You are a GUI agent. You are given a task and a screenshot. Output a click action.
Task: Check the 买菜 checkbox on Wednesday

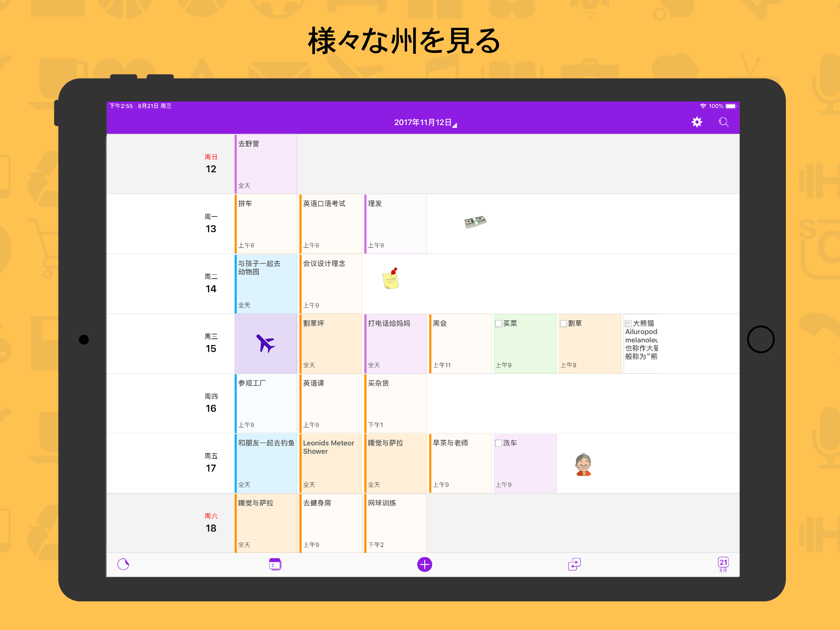pyautogui.click(x=499, y=323)
